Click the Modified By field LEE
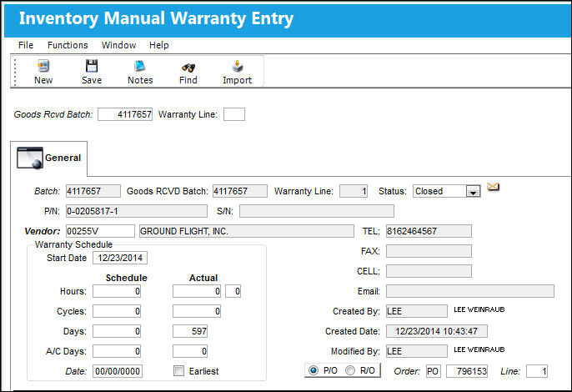 (x=417, y=351)
